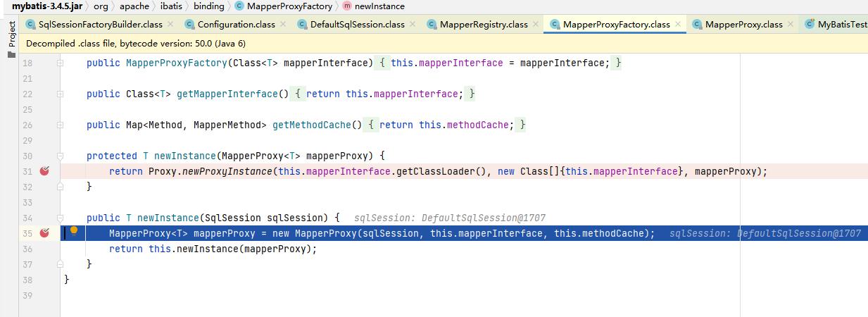Image resolution: width=868 pixels, height=317 pixels.
Task: Switch to DefaultSqlSession.class tab
Action: [x=357, y=24]
